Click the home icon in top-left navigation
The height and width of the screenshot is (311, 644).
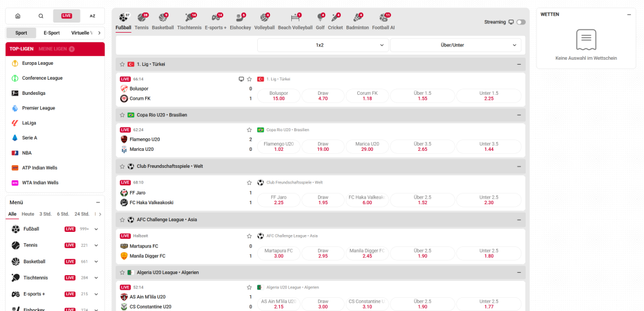pos(18,16)
